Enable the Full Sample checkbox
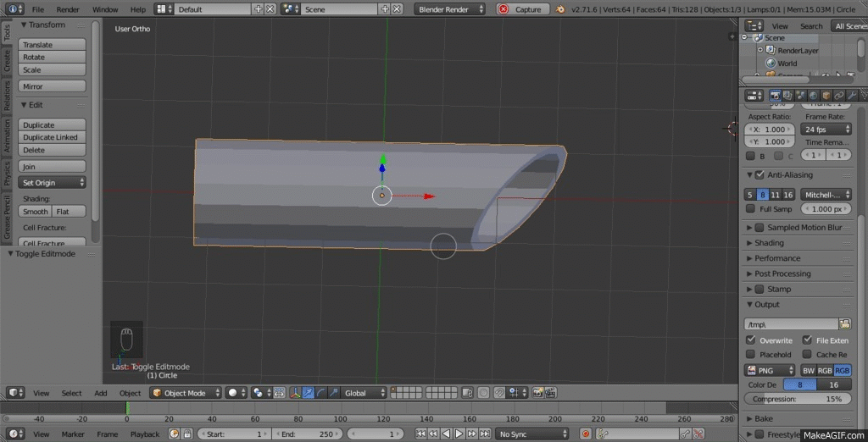 tap(750, 209)
